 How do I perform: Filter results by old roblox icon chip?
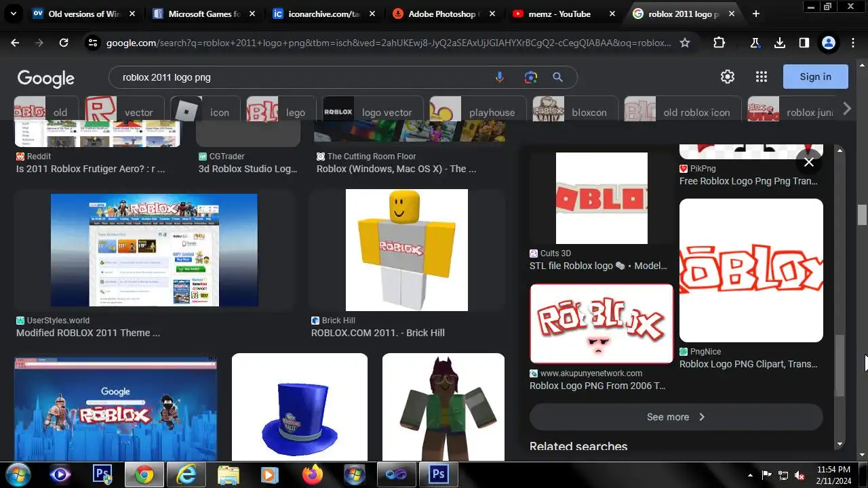point(682,110)
